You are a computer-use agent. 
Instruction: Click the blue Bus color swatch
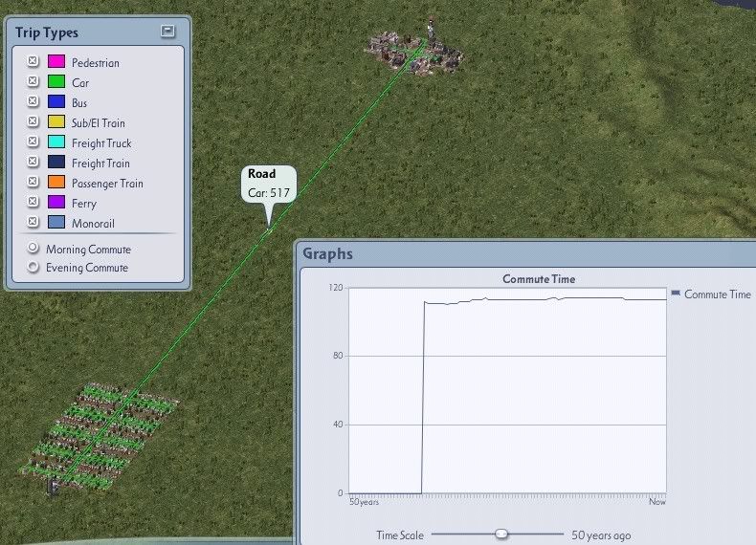[56, 101]
